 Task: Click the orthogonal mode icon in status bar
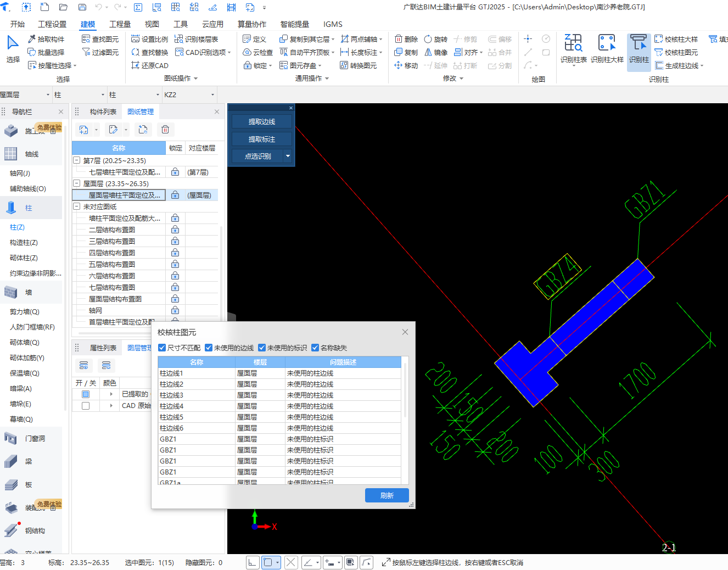pyautogui.click(x=253, y=562)
